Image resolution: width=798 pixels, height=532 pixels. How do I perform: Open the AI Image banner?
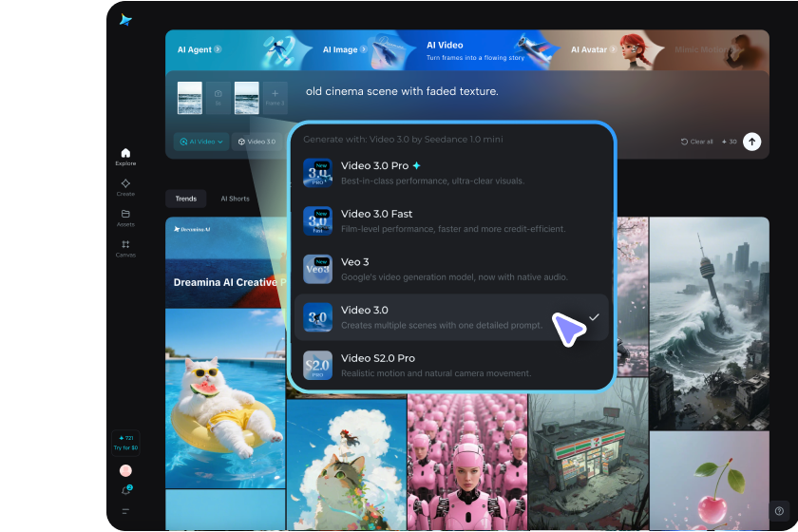click(x=356, y=50)
